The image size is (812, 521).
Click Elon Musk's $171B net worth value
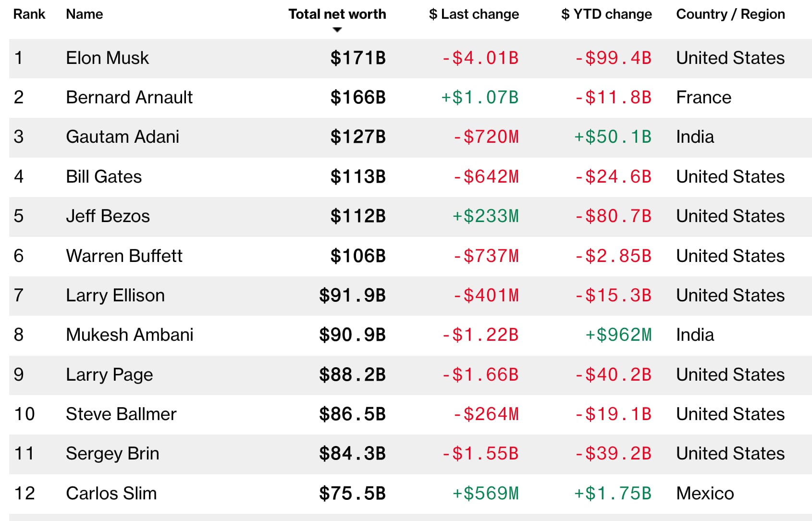click(358, 58)
